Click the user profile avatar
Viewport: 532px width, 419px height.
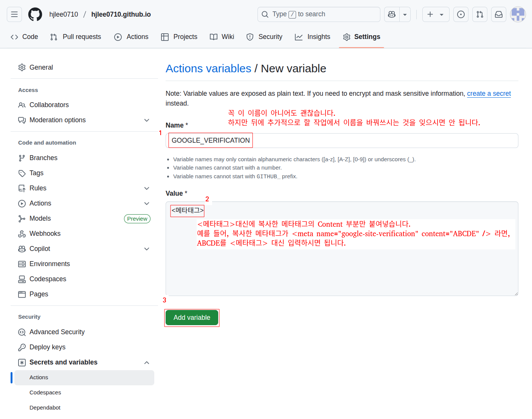518,14
